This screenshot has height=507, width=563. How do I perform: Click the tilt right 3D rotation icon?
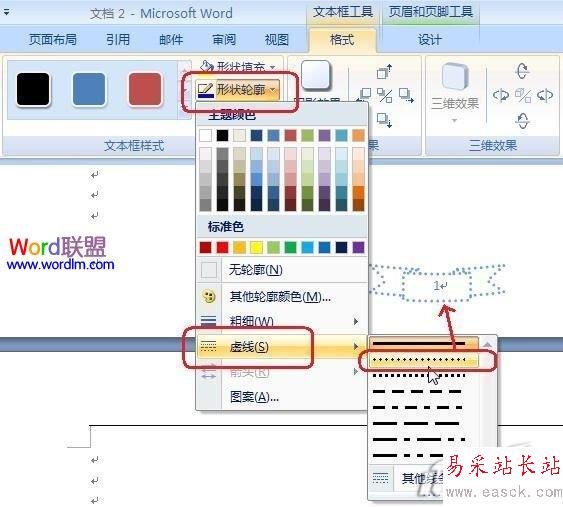tap(545, 96)
